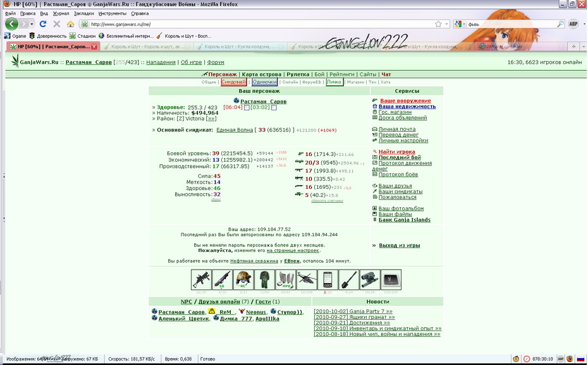This screenshot has width=588, height=365.
Task: Switch to the GWPanel container tab
Action: coord(519,47)
